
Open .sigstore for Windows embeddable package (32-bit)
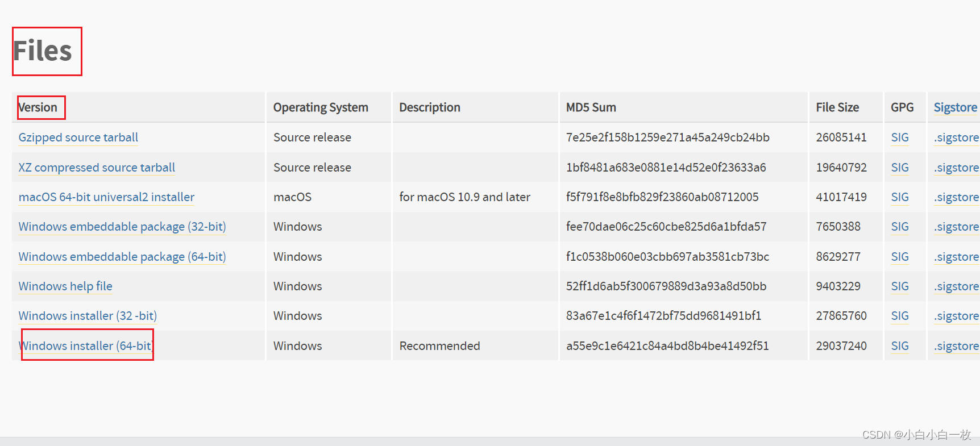coord(957,227)
